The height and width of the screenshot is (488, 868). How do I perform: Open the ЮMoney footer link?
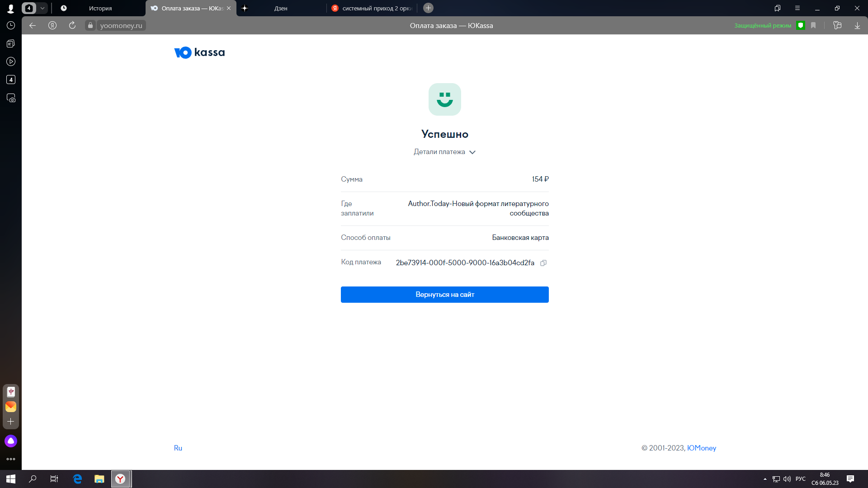click(x=702, y=448)
